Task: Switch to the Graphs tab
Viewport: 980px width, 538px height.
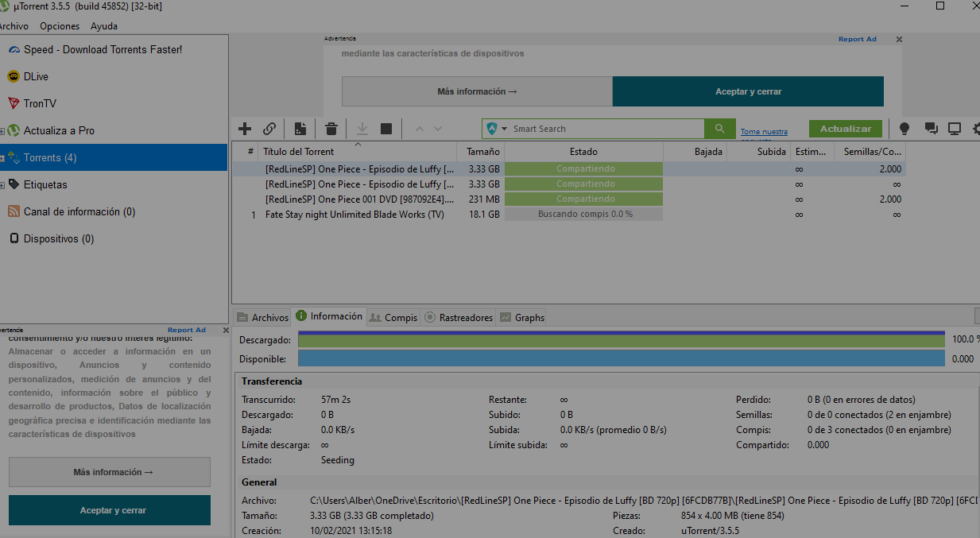Action: pyautogui.click(x=521, y=317)
